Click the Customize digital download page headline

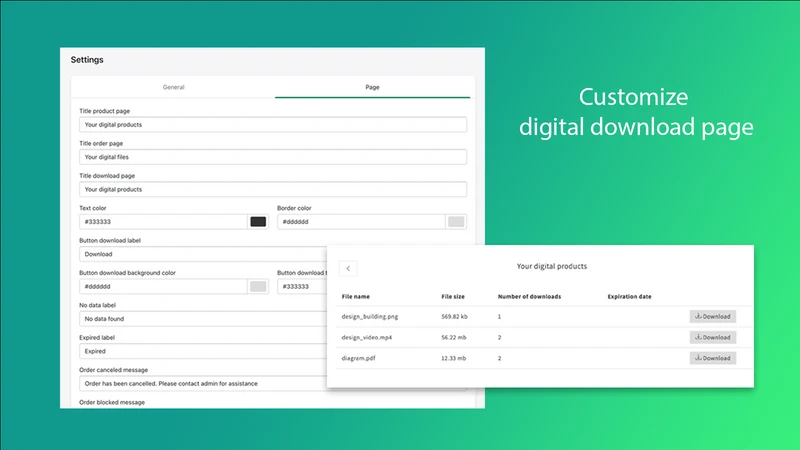pos(636,112)
